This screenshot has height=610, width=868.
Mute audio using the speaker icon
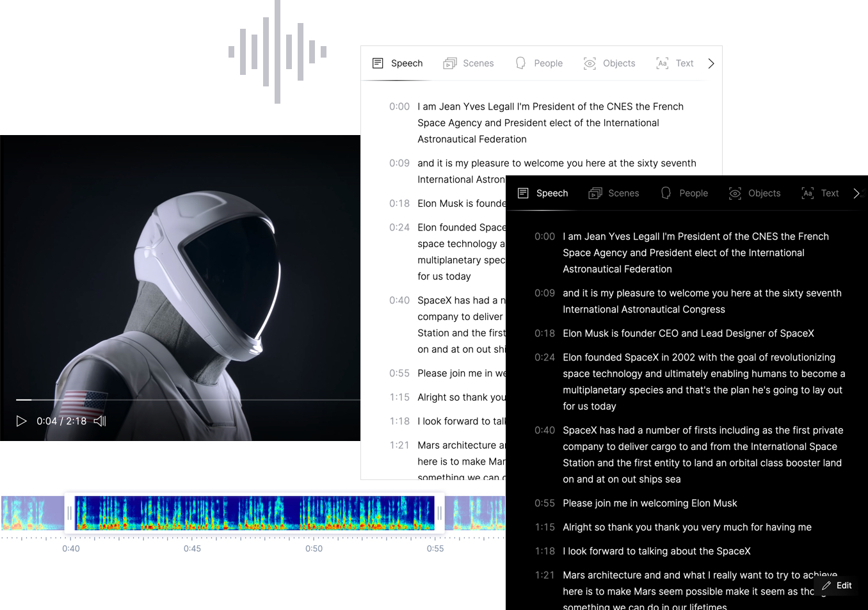tap(100, 421)
